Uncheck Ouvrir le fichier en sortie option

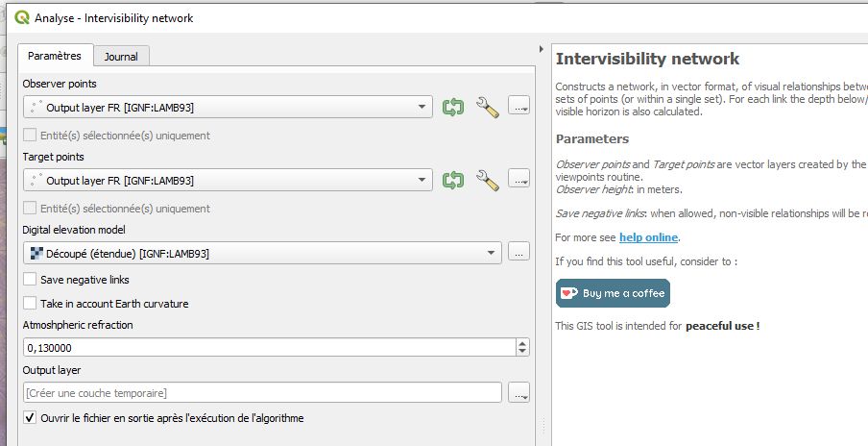coord(30,418)
